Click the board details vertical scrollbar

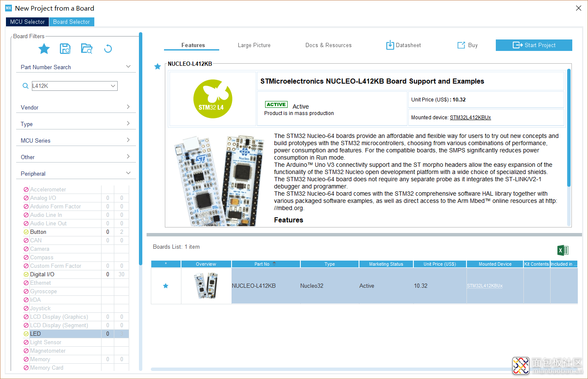click(569, 127)
